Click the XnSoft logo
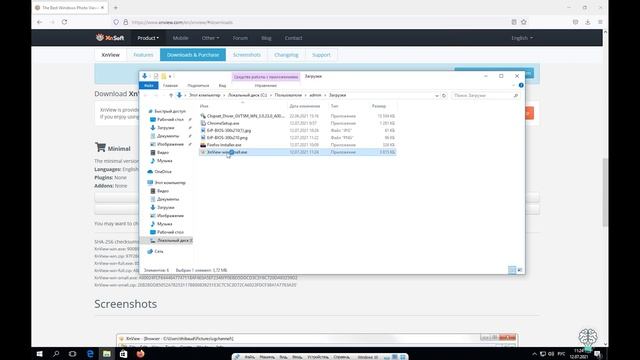This screenshot has height=360, width=640. point(110,38)
